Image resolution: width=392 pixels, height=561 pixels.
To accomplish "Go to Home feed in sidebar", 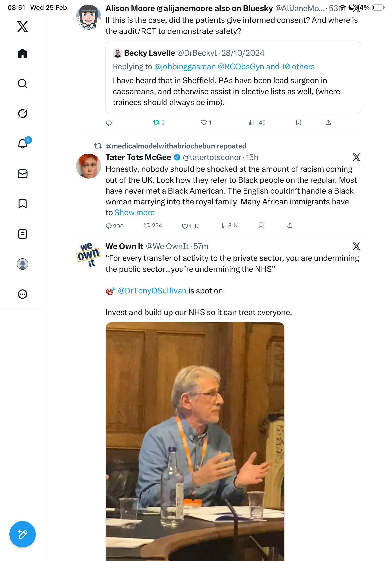I will [23, 54].
